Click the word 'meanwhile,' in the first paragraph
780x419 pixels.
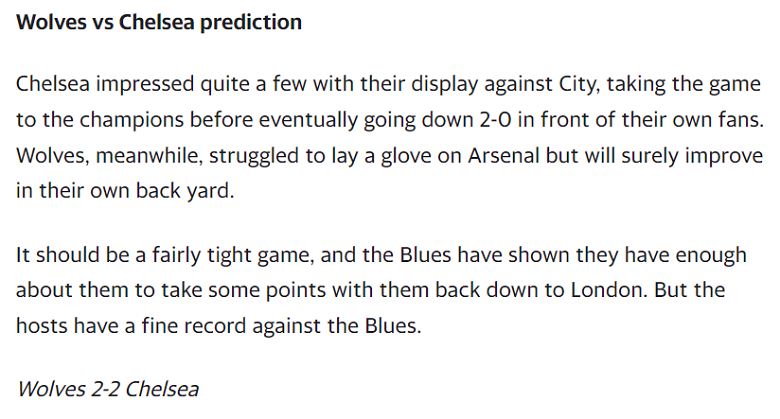pyautogui.click(x=149, y=156)
